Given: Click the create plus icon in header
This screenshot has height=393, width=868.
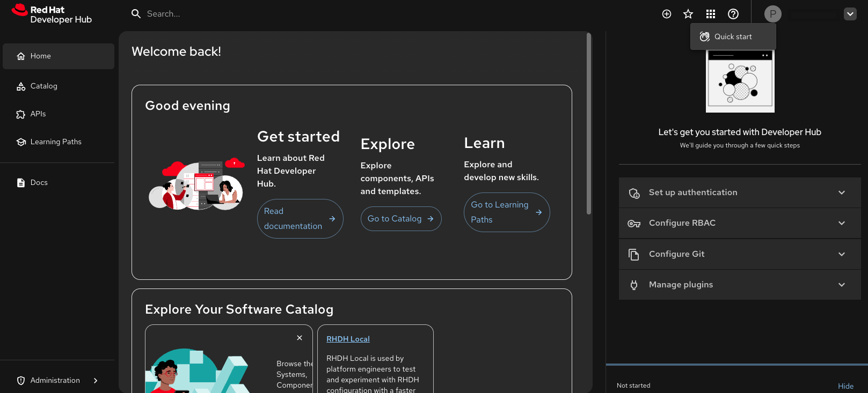Looking at the screenshot, I should click(x=667, y=14).
